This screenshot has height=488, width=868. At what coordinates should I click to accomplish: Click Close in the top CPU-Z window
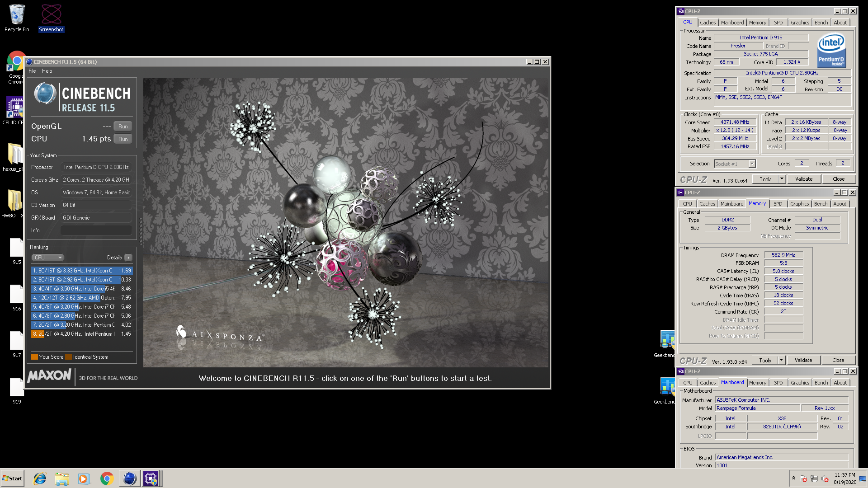(839, 179)
